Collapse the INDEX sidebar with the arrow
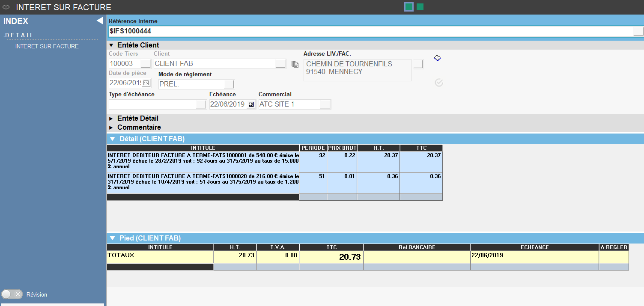The height and width of the screenshot is (306, 644). tap(100, 21)
